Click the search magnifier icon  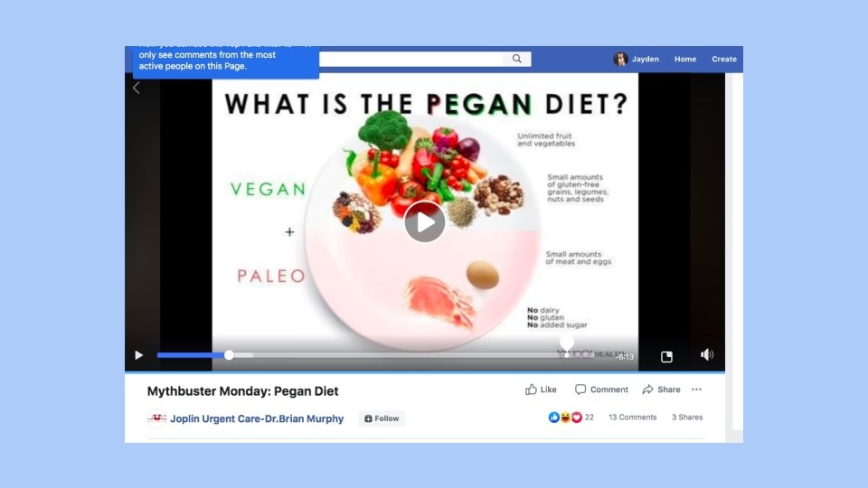pyautogui.click(x=516, y=59)
